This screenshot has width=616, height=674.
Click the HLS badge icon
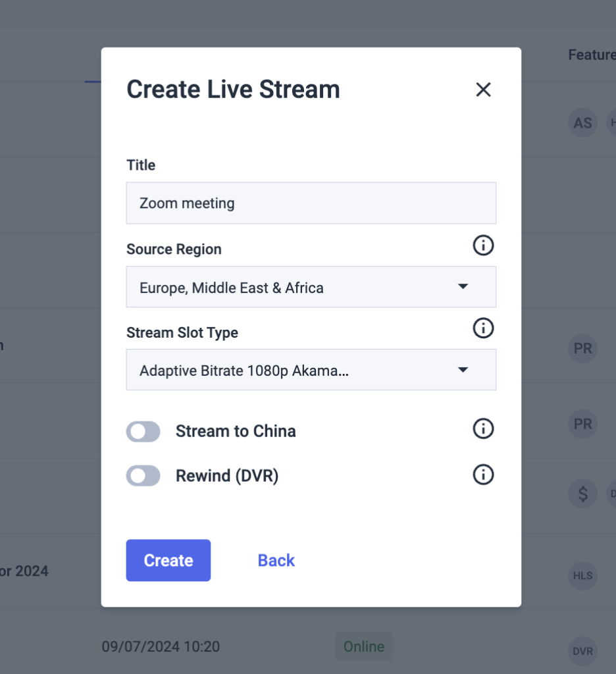582,575
